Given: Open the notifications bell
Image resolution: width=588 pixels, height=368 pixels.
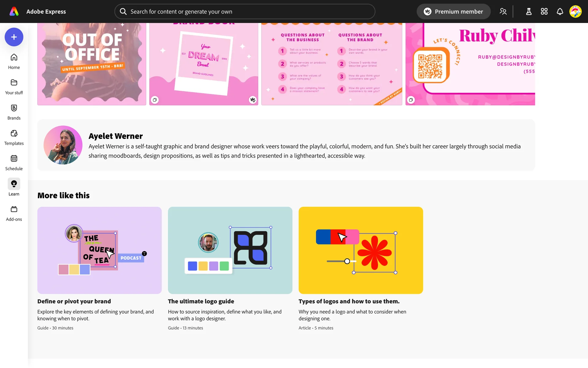Looking at the screenshot, I should point(560,12).
